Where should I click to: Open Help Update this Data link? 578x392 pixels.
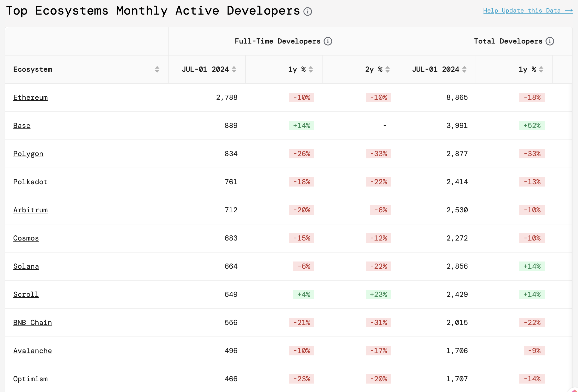point(528,10)
